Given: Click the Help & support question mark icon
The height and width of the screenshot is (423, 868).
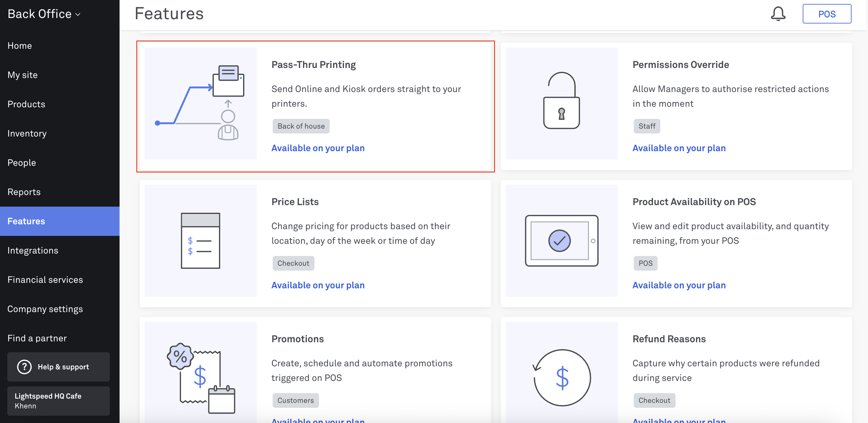Looking at the screenshot, I should (x=24, y=367).
